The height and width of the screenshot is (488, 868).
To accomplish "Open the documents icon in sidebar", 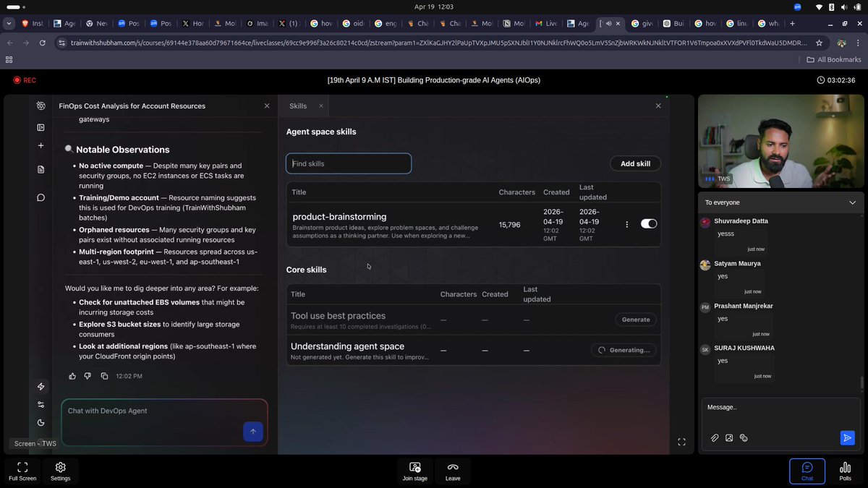I will pyautogui.click(x=41, y=169).
